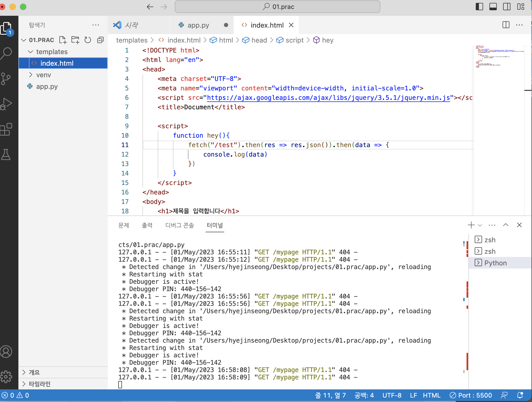This screenshot has width=532, height=402.
Task: Open the Run and Debug view
Action: coord(6,104)
